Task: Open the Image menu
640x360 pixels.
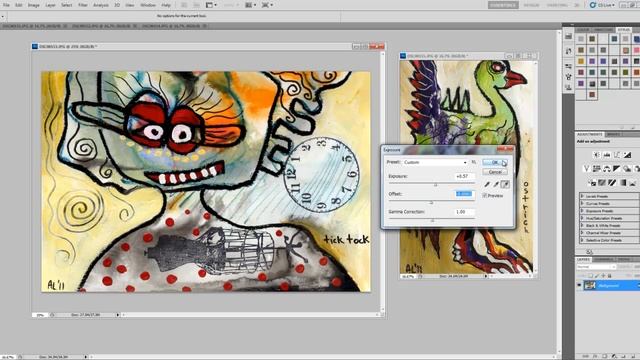Action: [x=33, y=5]
